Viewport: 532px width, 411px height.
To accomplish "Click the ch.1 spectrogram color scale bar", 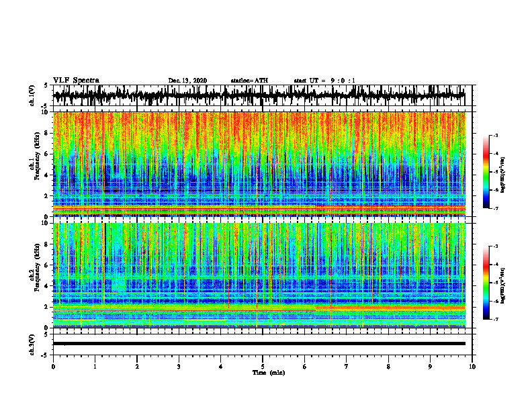I will (x=486, y=172).
